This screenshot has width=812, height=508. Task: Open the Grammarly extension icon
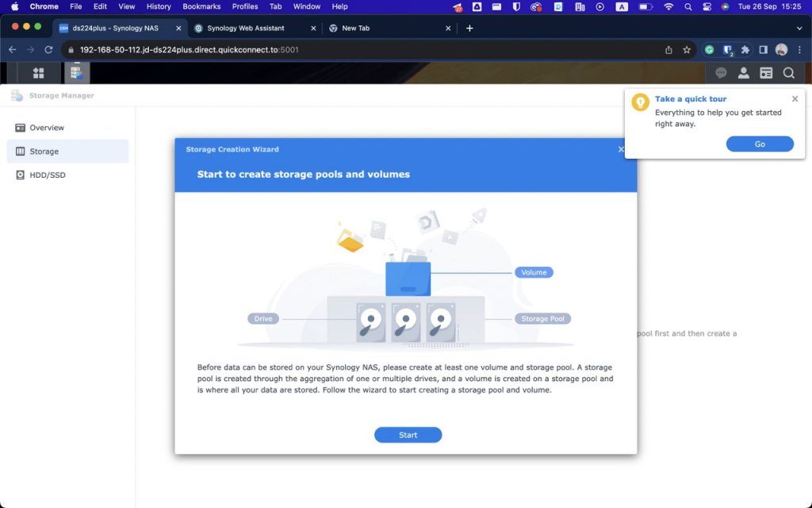pyautogui.click(x=710, y=50)
